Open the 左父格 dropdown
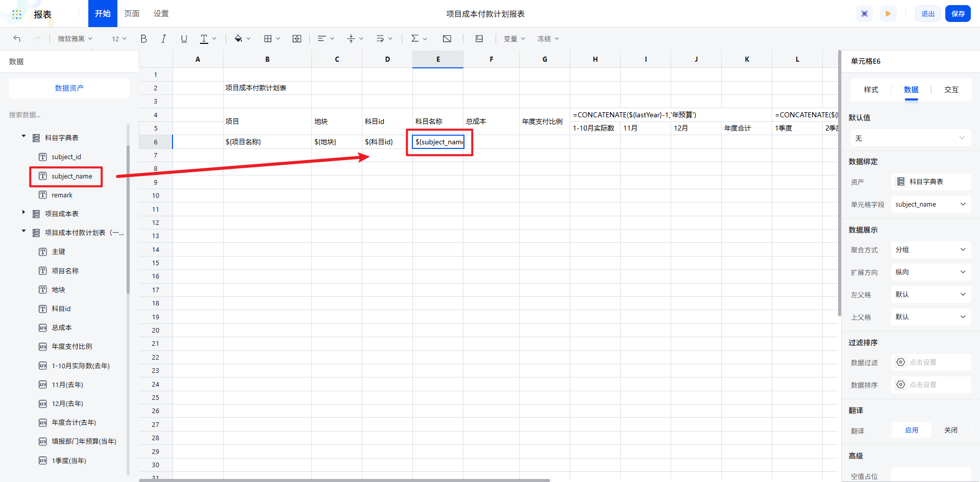Viewport: 980px width, 482px height. click(931, 294)
